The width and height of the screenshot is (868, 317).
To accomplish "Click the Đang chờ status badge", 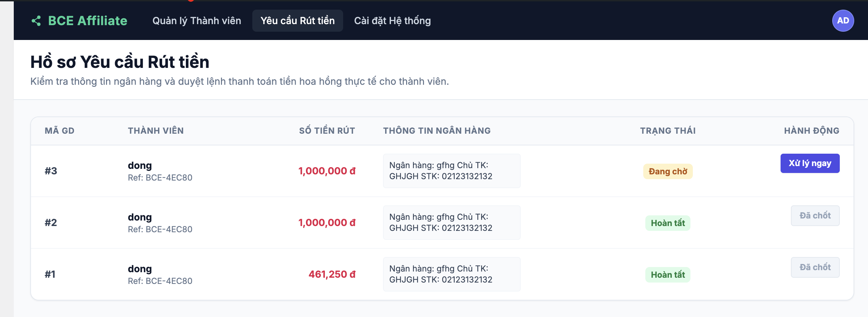I will tap(668, 171).
